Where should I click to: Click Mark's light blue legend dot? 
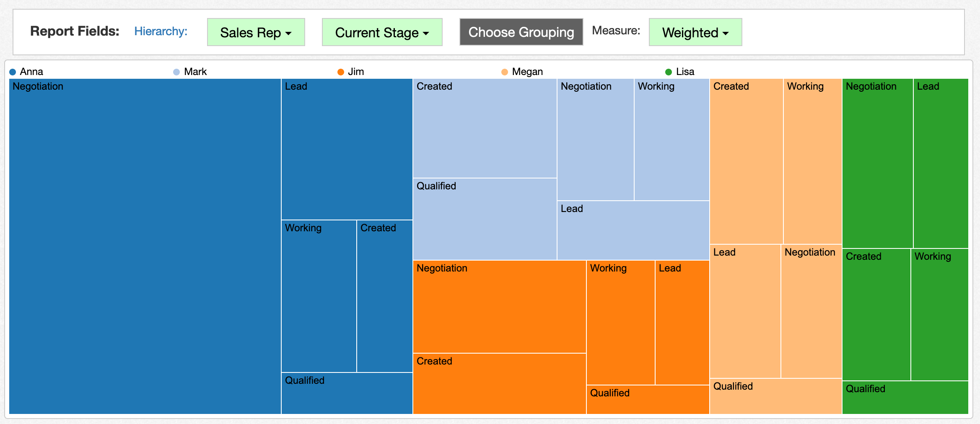(x=176, y=72)
